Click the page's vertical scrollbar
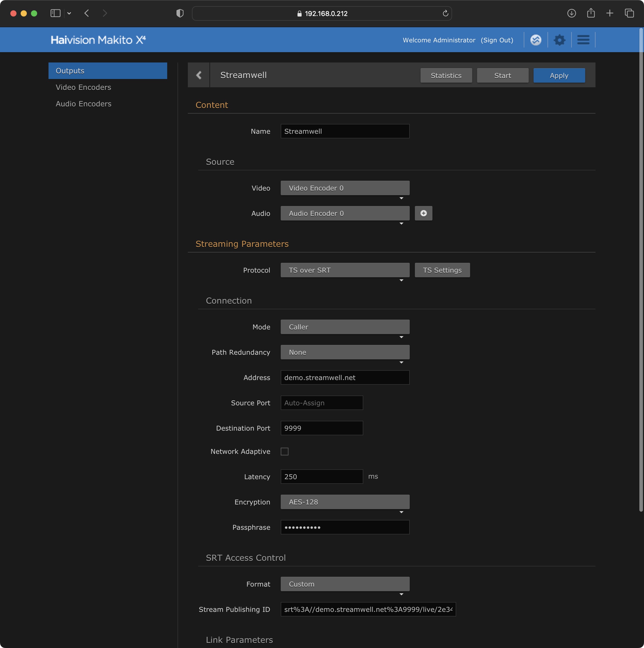Viewport: 644px width, 648px height. click(x=641, y=268)
